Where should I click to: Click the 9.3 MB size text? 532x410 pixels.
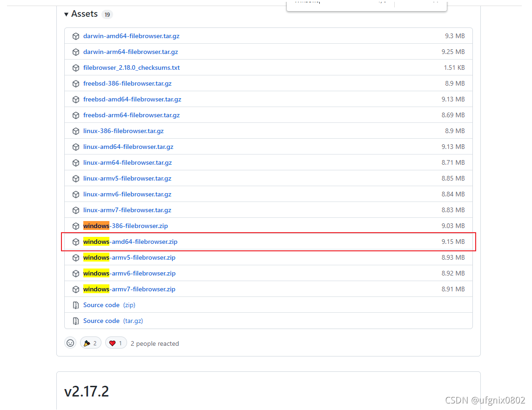pyautogui.click(x=455, y=36)
